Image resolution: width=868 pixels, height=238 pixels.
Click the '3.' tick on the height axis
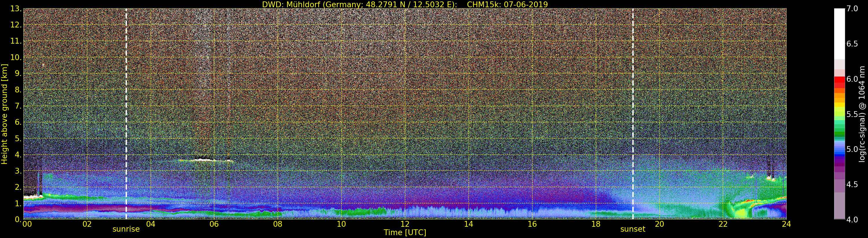(18, 171)
